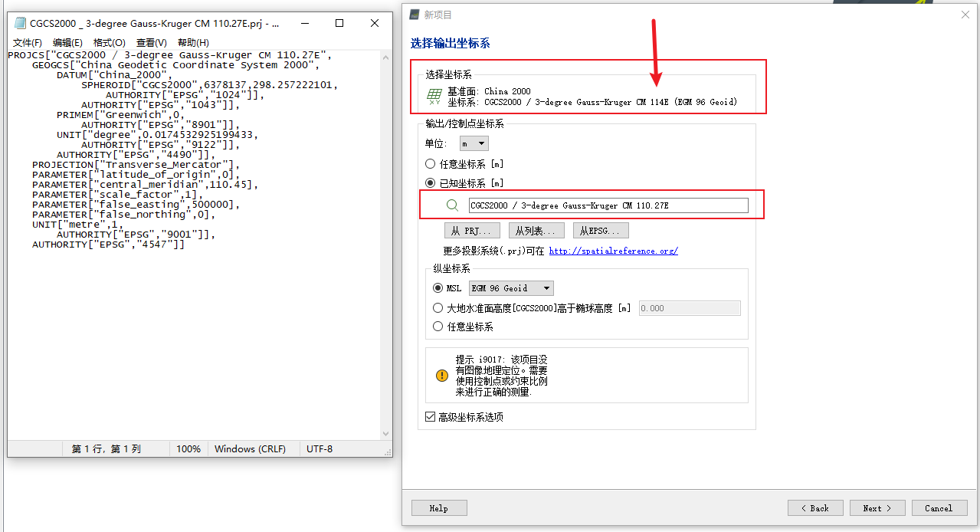Click the Help button
980x532 pixels.
click(439, 508)
